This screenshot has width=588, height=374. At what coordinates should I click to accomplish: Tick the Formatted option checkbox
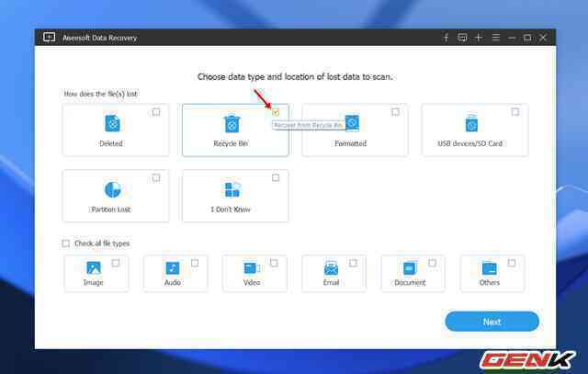point(395,112)
